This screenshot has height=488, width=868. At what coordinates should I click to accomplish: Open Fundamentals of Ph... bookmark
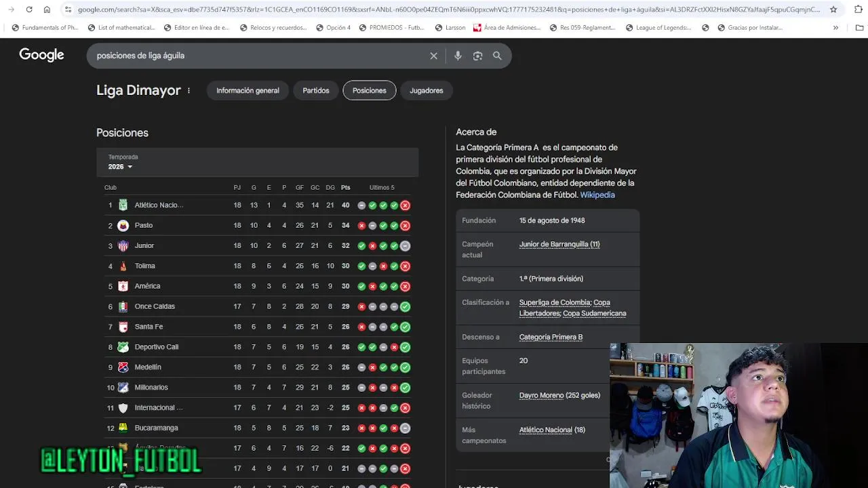pos(45,28)
